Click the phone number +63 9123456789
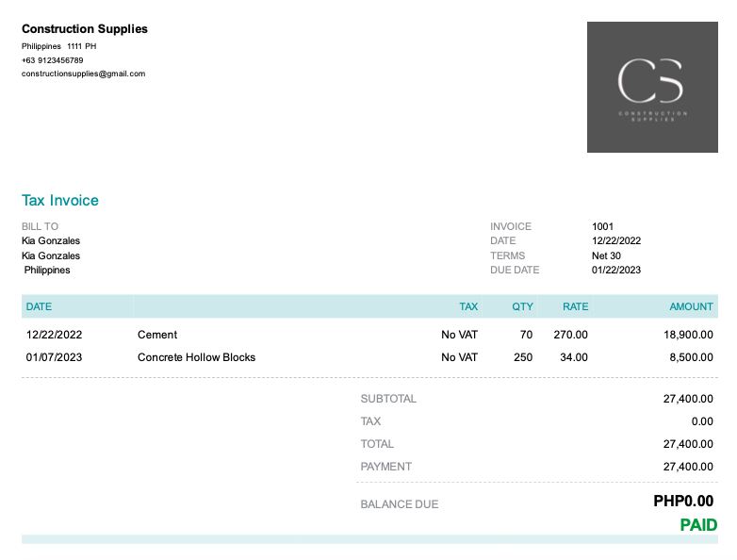 pyautogui.click(x=52, y=60)
